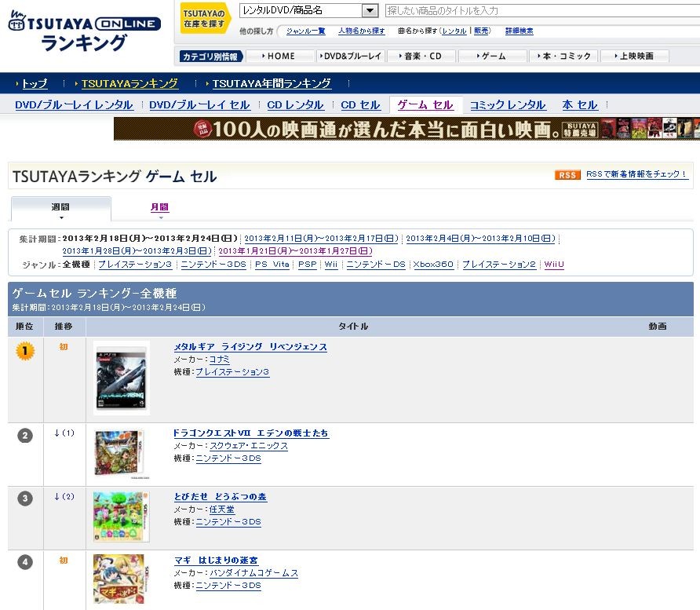700x610 pixels.
Task: Click the Metal Gear Rising cover thumbnail
Action: [122, 378]
